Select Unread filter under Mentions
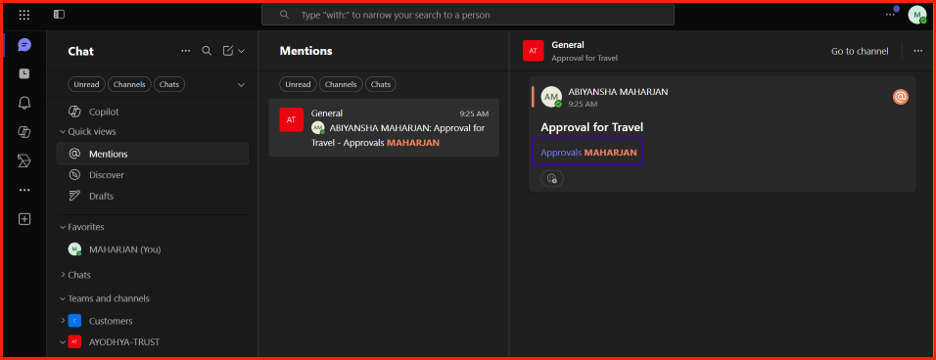The height and width of the screenshot is (360, 936). point(298,85)
